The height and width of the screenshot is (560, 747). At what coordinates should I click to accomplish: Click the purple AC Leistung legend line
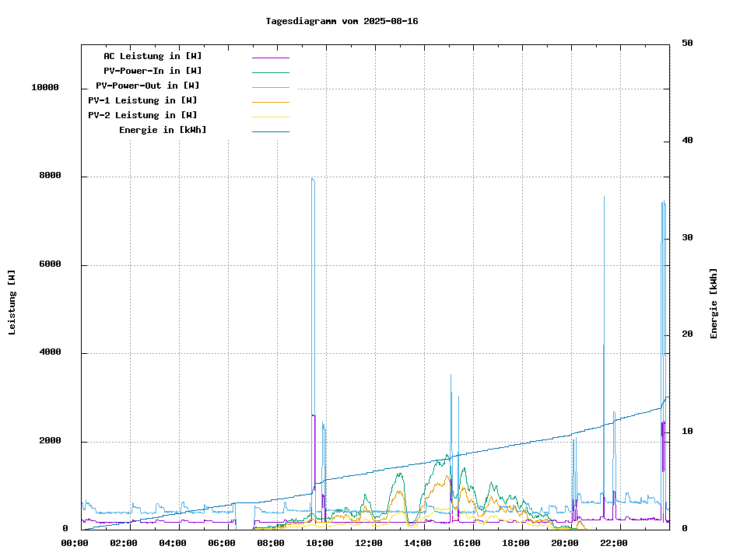(x=270, y=57)
